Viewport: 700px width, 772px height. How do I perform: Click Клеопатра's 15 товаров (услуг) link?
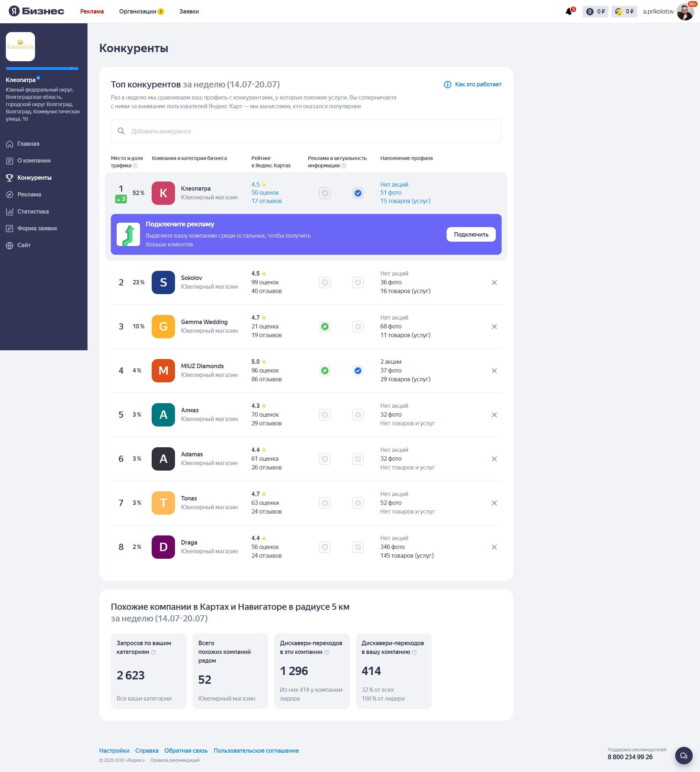405,201
